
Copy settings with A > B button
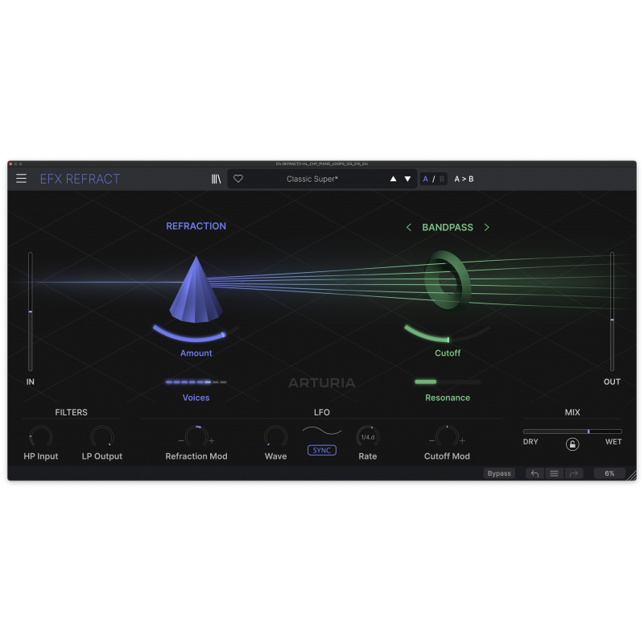coord(464,179)
